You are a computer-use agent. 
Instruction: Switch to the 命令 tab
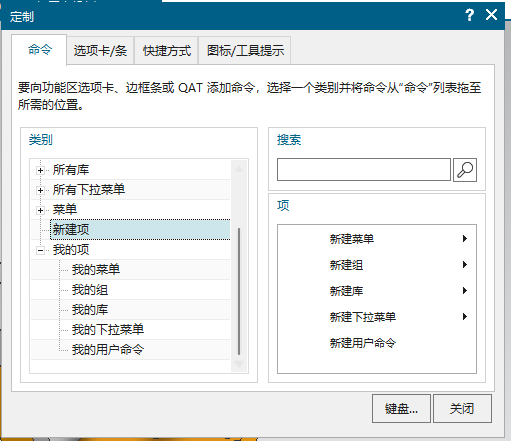tap(39, 50)
